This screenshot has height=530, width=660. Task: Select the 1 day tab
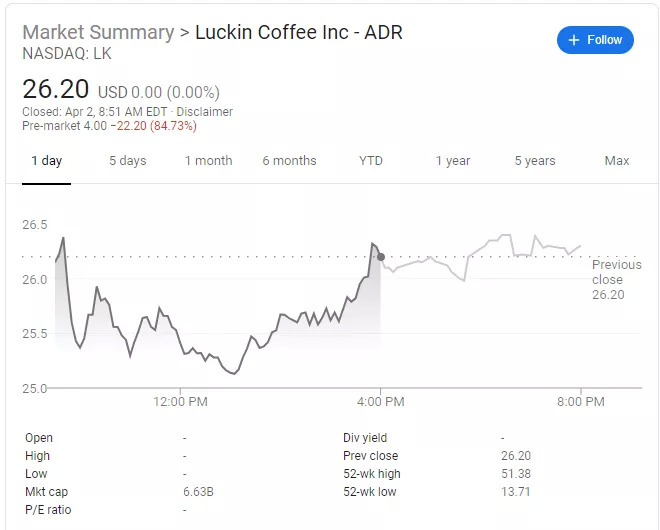[46, 161]
